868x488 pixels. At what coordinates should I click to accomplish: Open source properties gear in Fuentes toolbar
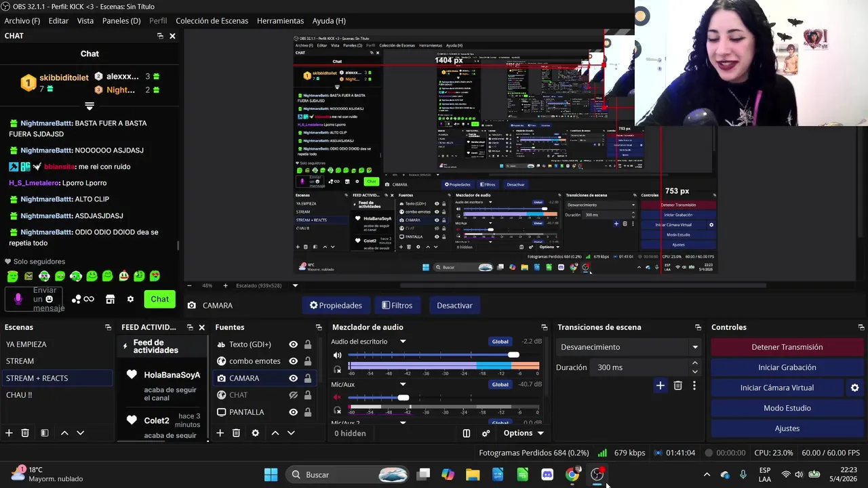coord(255,433)
